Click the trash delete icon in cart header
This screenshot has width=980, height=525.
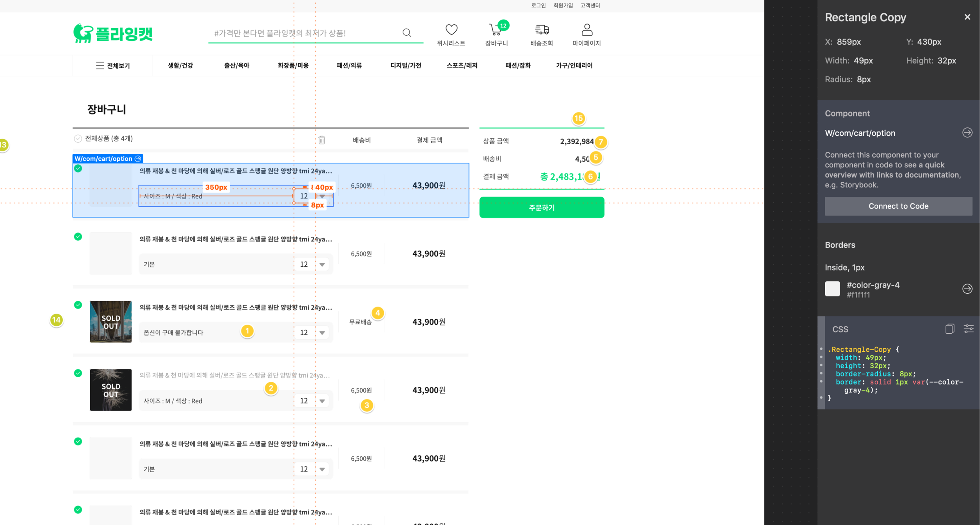coord(321,140)
